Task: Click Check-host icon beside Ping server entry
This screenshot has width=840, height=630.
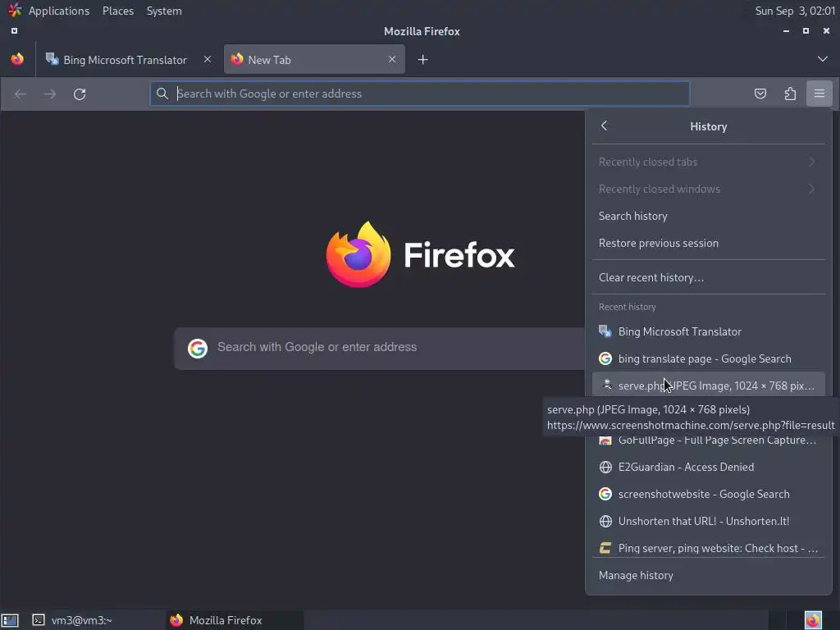Action: click(605, 548)
